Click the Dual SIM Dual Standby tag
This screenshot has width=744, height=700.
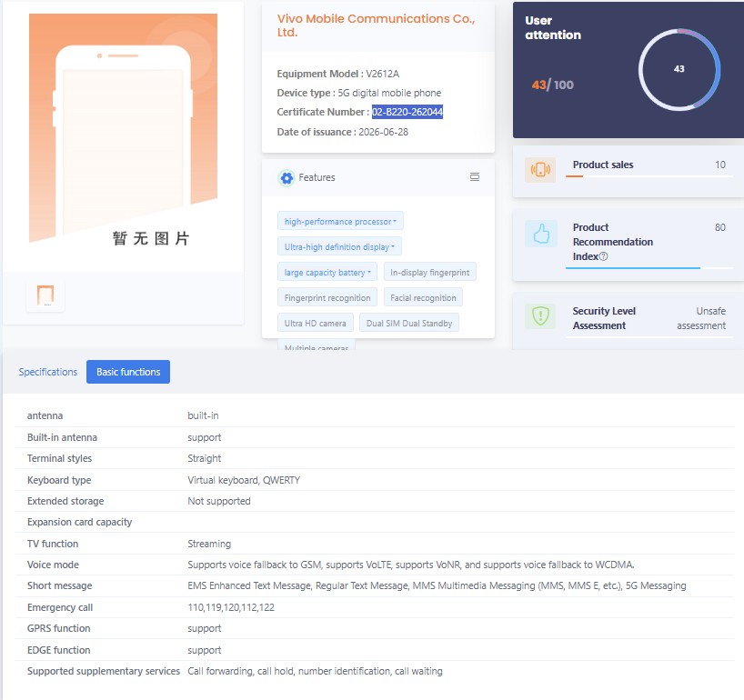(x=409, y=323)
